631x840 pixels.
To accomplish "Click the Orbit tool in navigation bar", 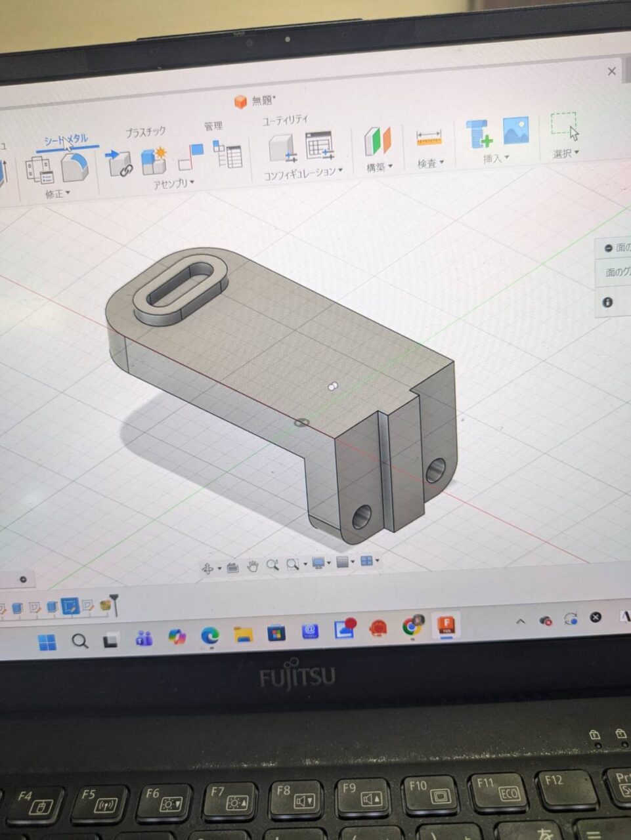I will (x=207, y=568).
